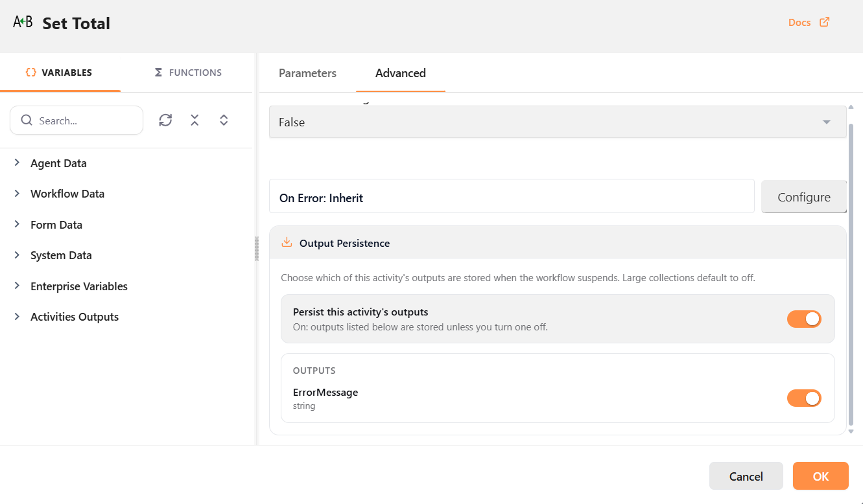Confirm with the OK button
Viewport: 863px width, 504px height.
point(821,476)
